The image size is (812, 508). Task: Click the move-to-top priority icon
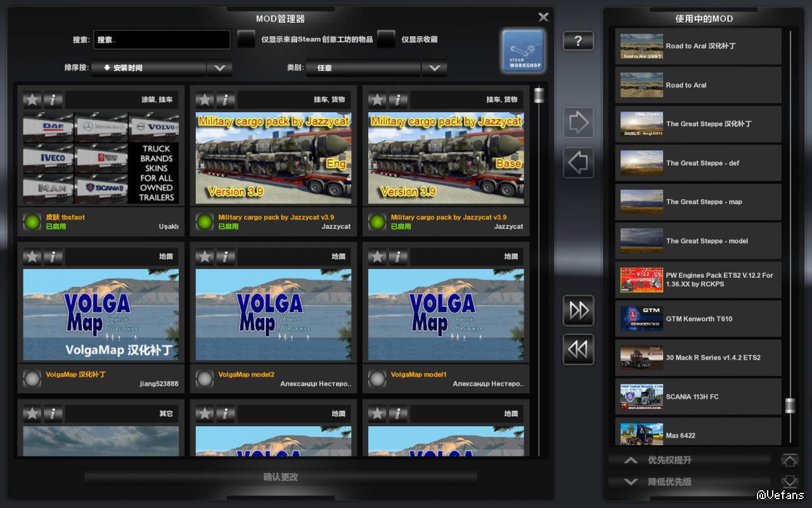[x=789, y=460]
